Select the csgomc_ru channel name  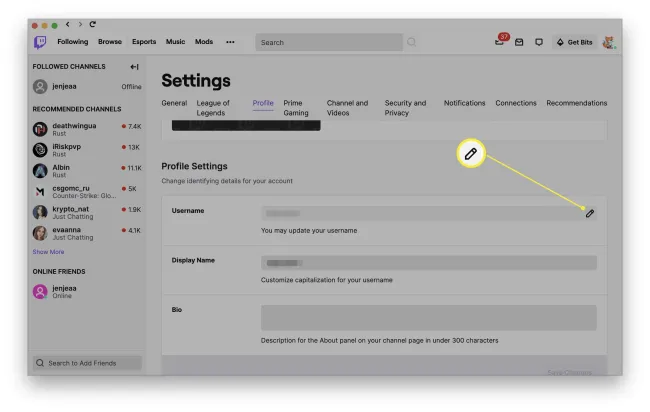point(71,188)
